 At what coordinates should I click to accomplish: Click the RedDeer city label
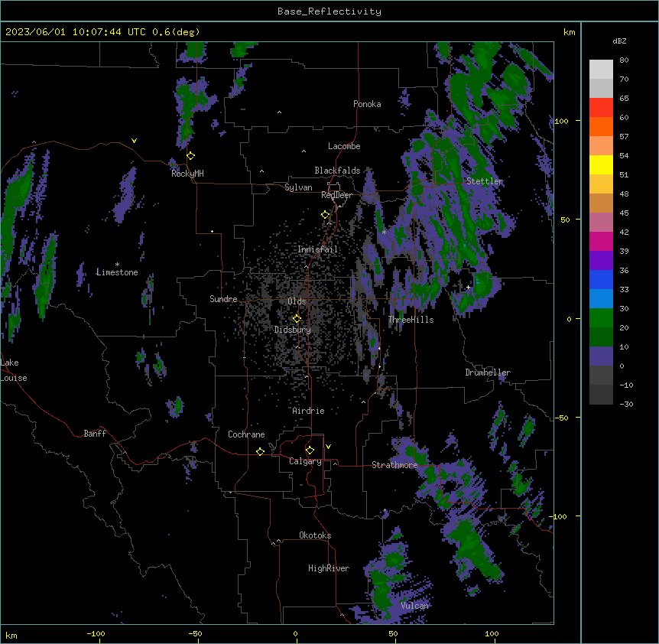(x=336, y=195)
